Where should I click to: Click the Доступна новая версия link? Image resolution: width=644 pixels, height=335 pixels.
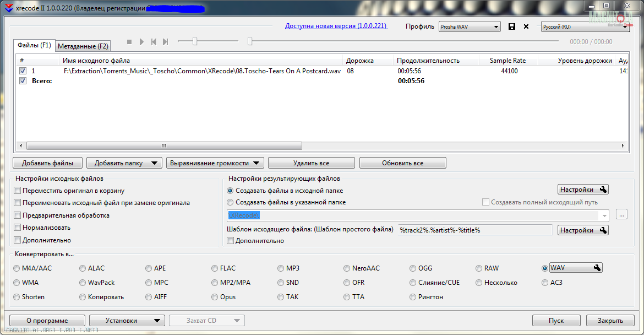point(336,26)
